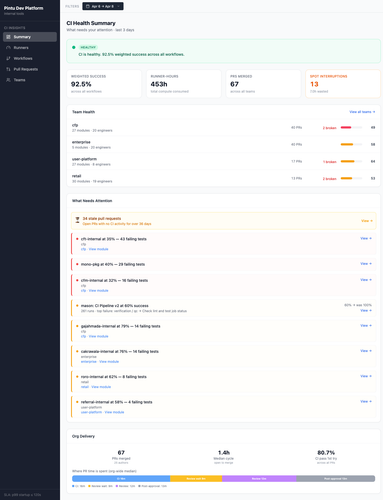The width and height of the screenshot is (383, 500).
Task: Click View for the roro-internal row
Action: coord(366,376)
